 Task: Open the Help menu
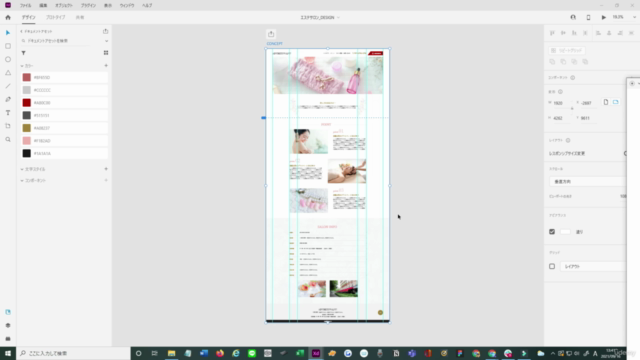pyautogui.click(x=147, y=6)
